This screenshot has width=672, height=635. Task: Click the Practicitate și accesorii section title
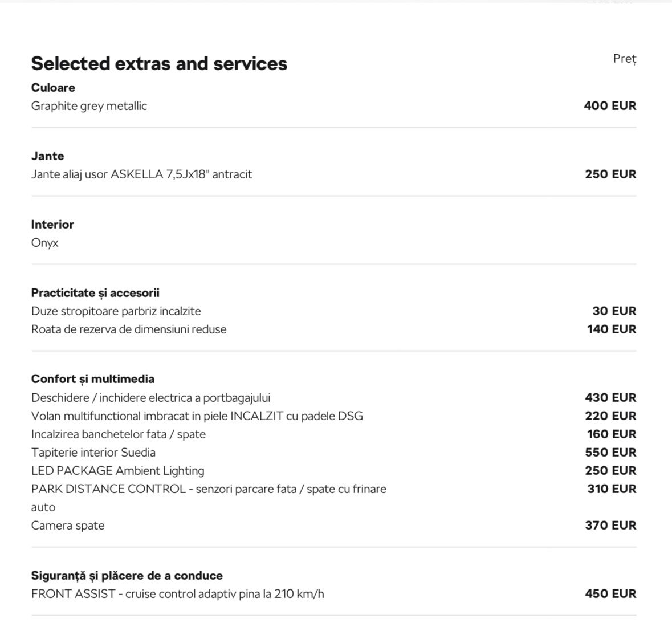click(x=95, y=293)
